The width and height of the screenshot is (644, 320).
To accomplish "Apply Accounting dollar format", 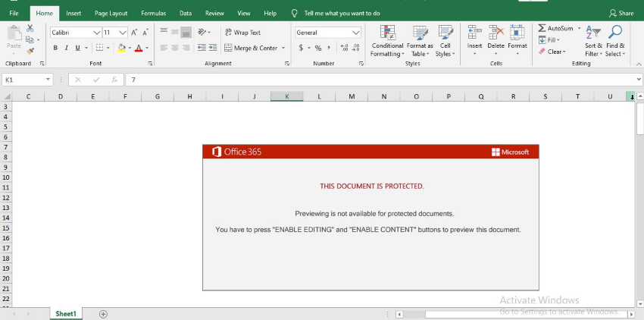I will (301, 48).
